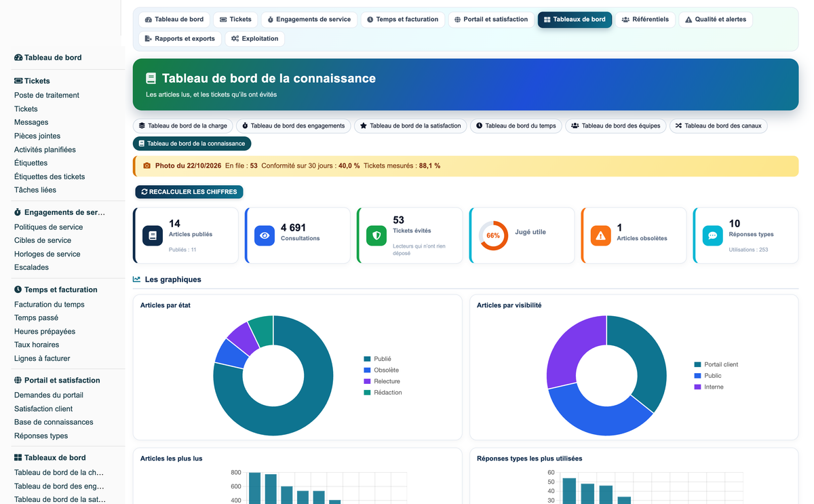Viewport: 814px width, 504px height.
Task: Toggle the Obsolète legend entry
Action: (x=381, y=370)
